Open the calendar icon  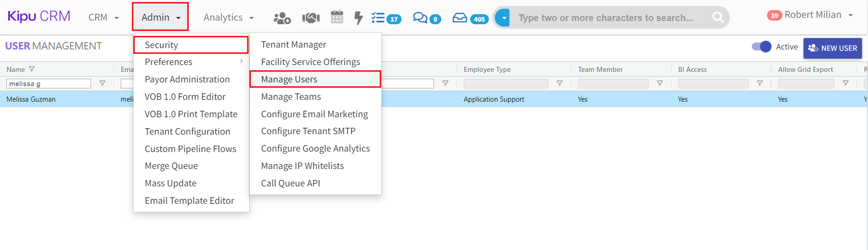pyautogui.click(x=337, y=17)
